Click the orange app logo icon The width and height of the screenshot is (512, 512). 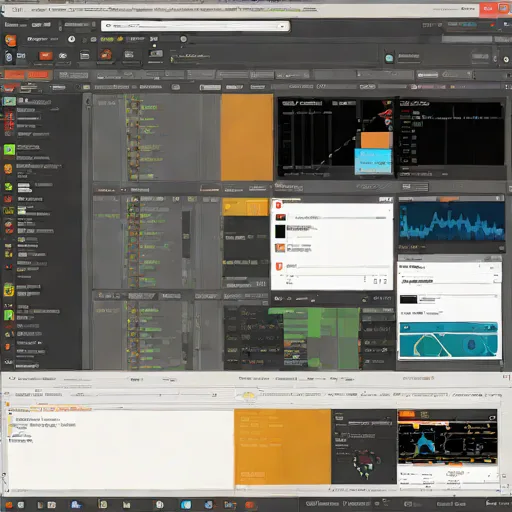click(10, 41)
